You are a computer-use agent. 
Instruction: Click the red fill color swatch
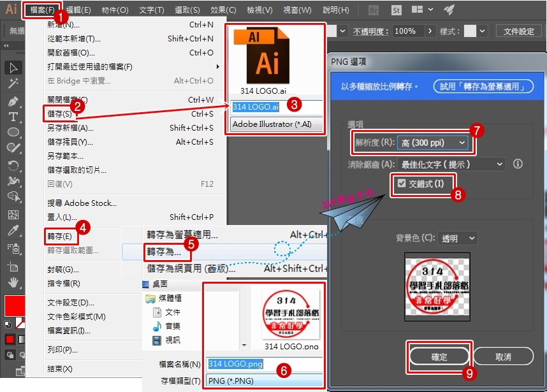[x=14, y=306]
